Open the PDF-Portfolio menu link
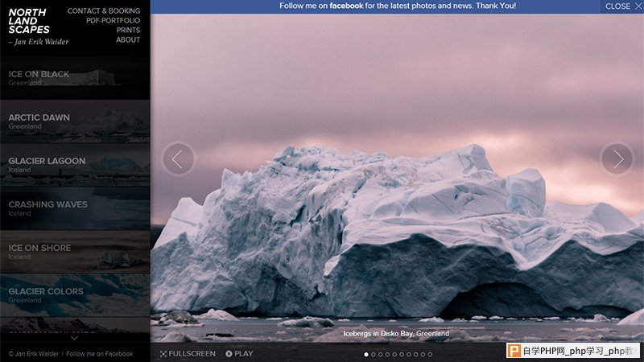644x362 pixels. [x=113, y=21]
